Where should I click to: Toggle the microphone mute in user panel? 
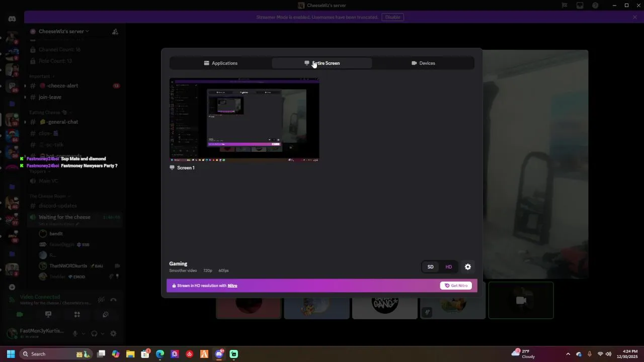click(x=75, y=333)
